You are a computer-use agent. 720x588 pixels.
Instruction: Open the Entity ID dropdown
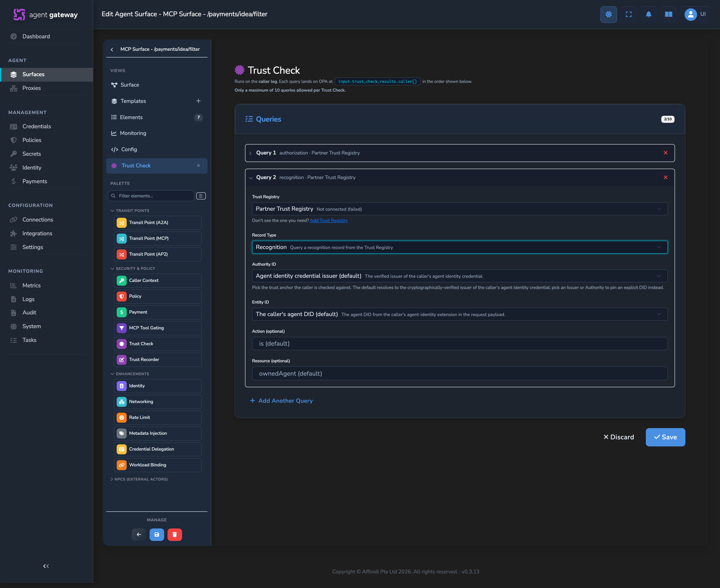(460, 314)
